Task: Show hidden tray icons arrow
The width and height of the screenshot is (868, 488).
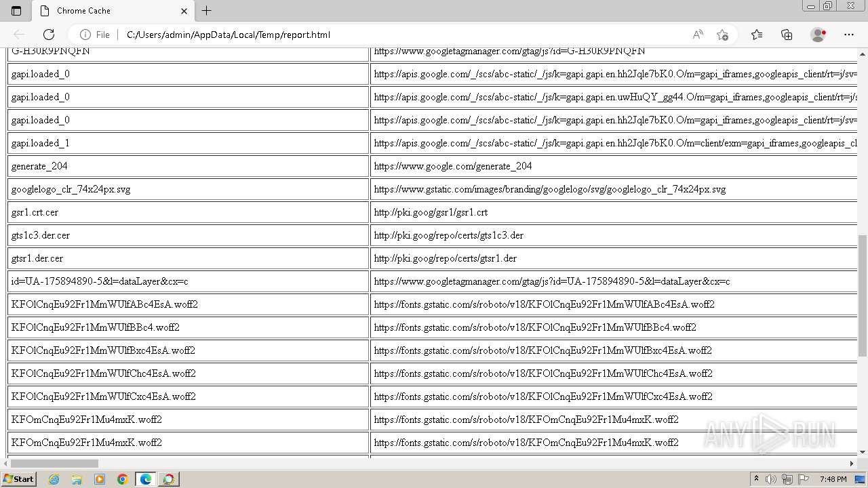Action: click(756, 479)
